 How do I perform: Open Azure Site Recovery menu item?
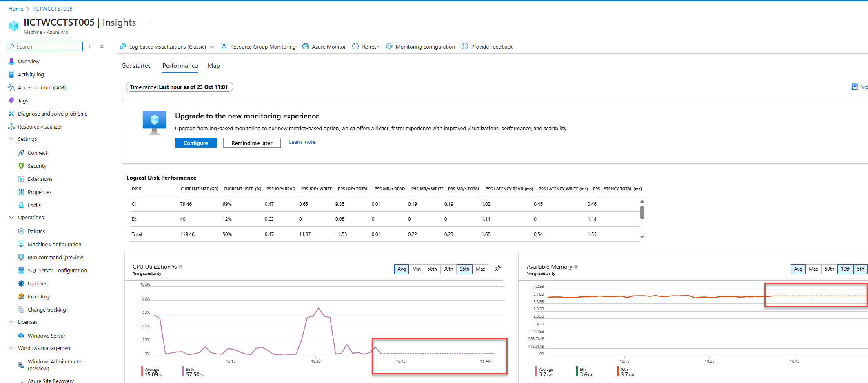[x=51, y=381]
